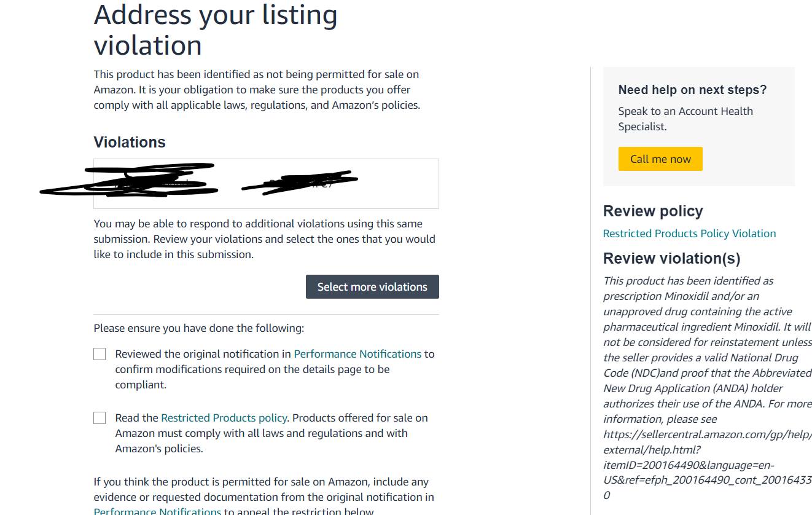Click the 'Address your listing violation' page title

pos(216,30)
